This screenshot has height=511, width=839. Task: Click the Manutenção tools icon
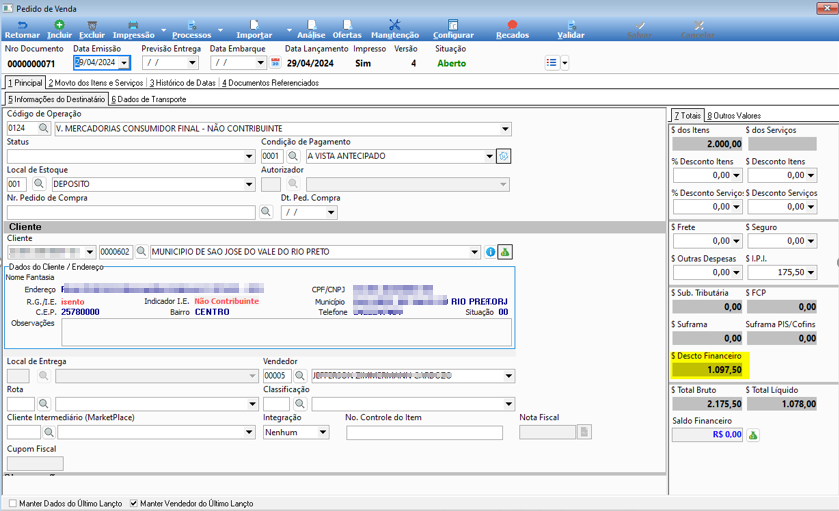[395, 25]
